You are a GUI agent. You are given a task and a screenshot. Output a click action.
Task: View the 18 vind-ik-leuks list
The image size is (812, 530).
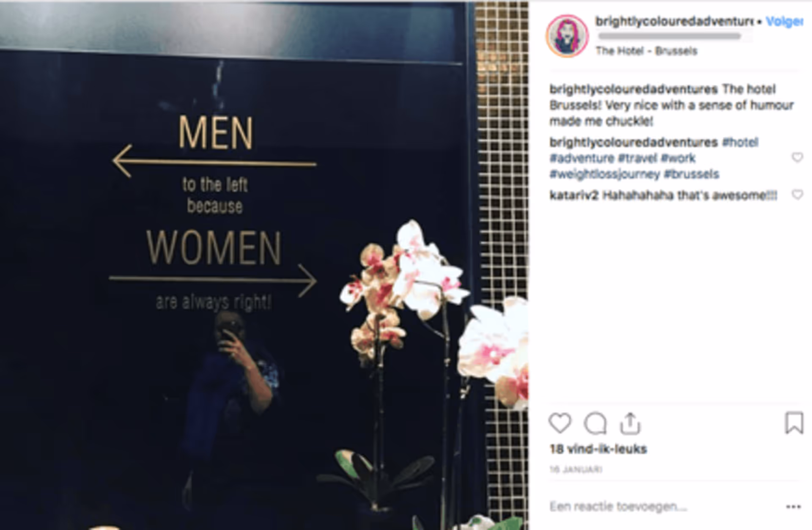click(x=598, y=449)
